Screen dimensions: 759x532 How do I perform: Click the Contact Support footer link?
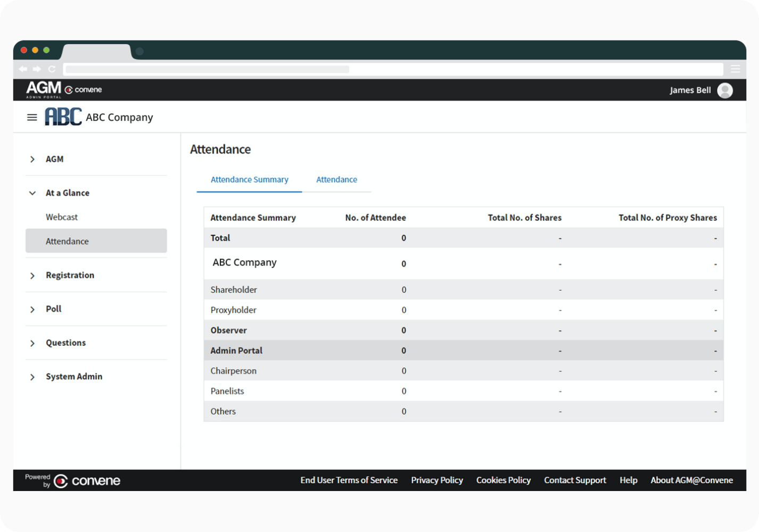point(575,480)
